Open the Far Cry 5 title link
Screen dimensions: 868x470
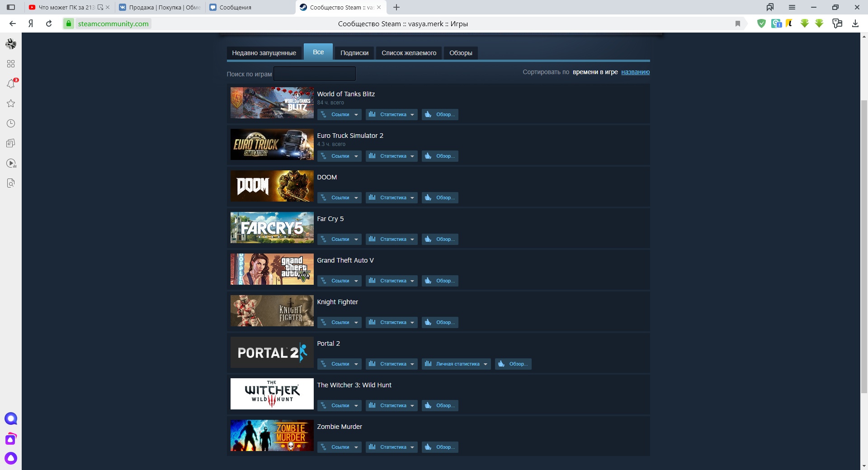[330, 219]
